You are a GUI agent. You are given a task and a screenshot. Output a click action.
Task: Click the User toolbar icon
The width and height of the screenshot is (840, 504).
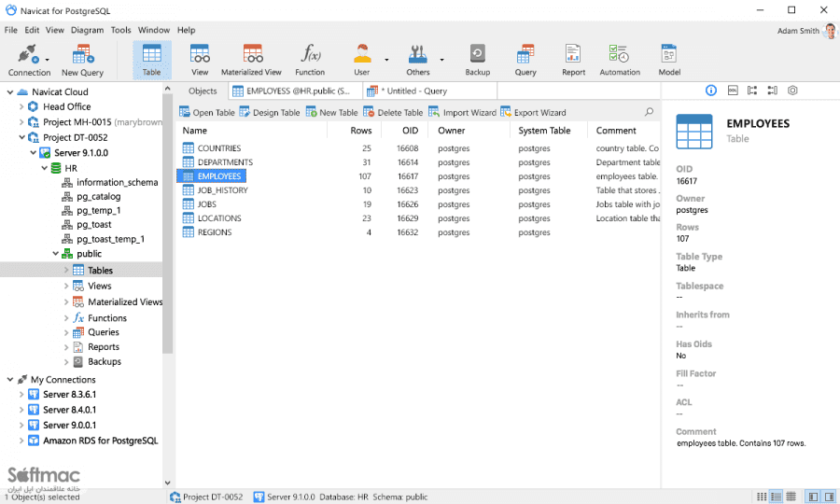tap(362, 60)
